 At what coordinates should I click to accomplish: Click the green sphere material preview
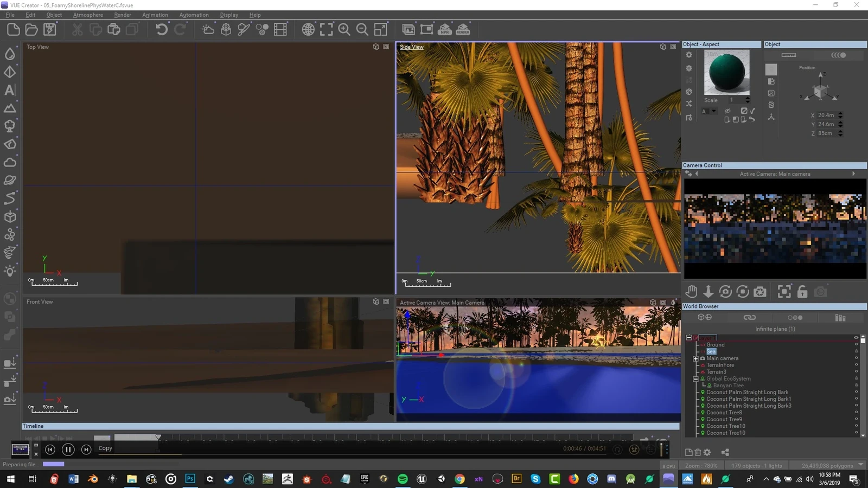pos(726,72)
